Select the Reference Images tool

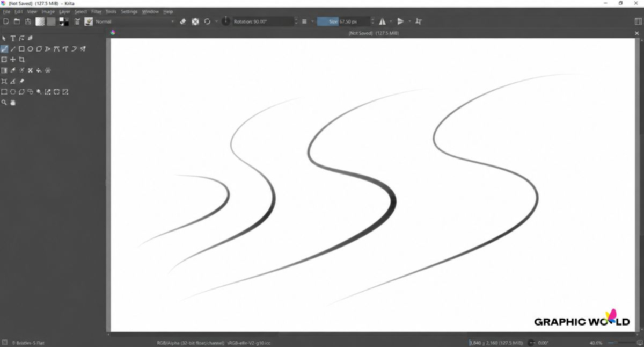[21, 81]
